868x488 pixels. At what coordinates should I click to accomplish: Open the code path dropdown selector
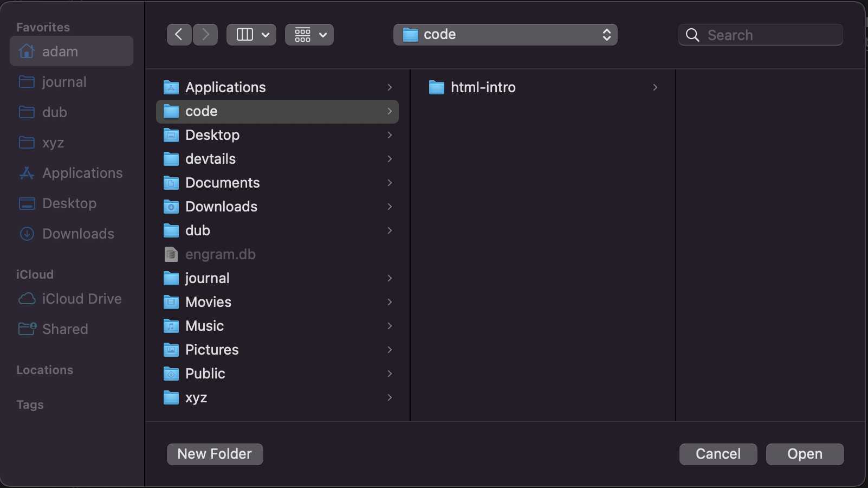click(504, 34)
